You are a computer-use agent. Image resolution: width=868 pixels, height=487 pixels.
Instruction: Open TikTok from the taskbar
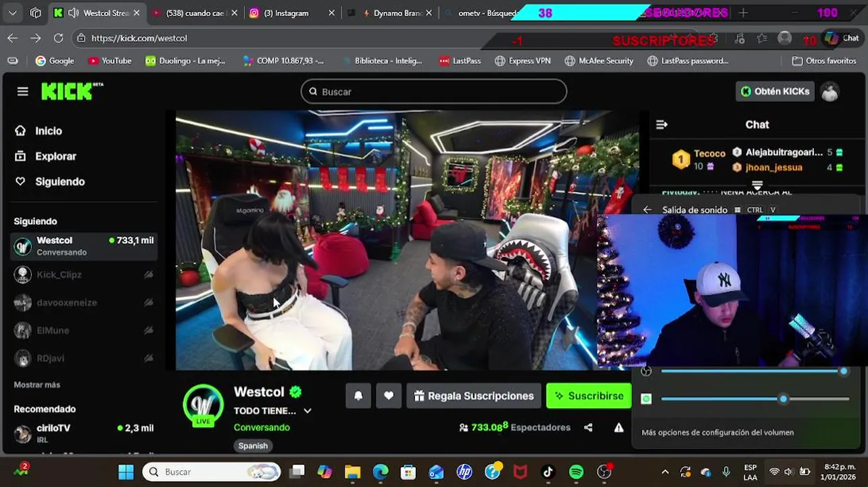point(548,472)
